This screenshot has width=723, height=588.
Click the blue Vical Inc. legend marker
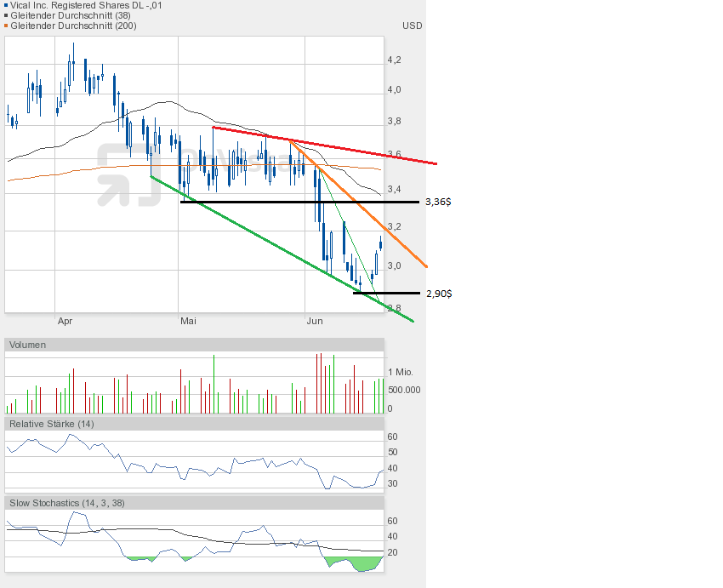coord(7,5)
